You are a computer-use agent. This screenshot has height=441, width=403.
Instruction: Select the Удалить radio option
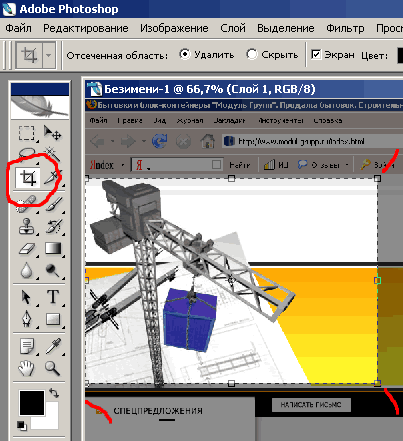coord(206,55)
